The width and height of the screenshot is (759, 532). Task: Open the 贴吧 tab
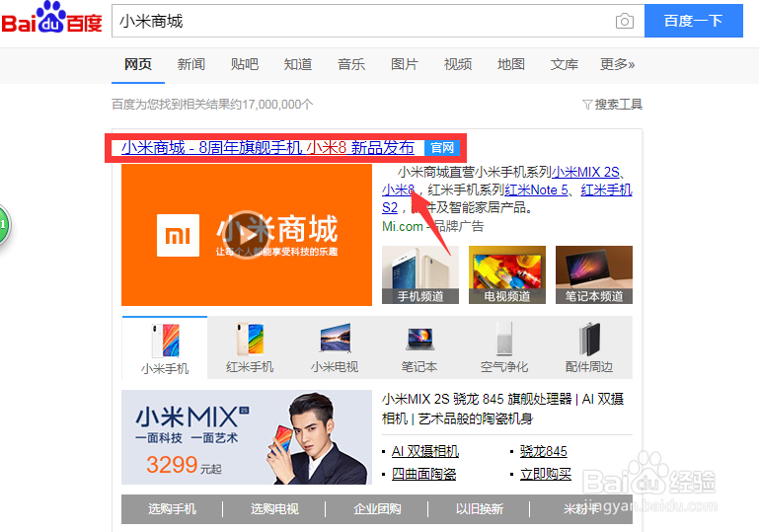(245, 64)
